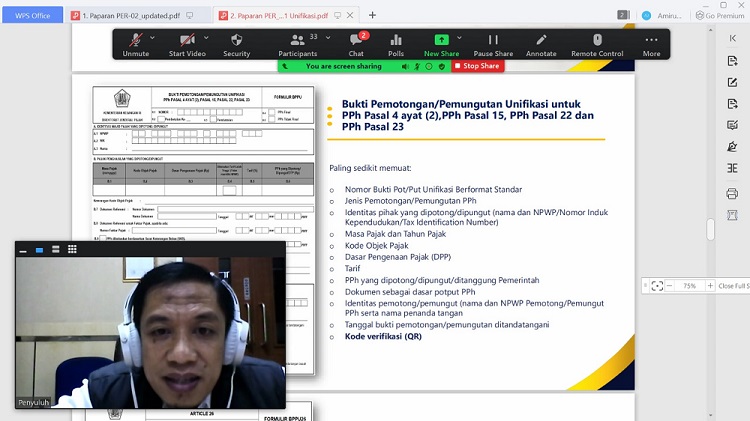Open the Annotate pencil tool

(541, 44)
